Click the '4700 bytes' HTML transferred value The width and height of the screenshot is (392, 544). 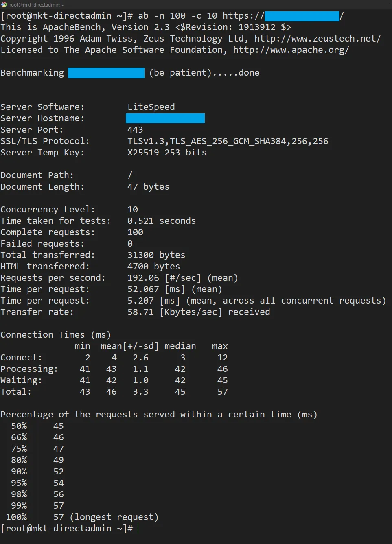(x=153, y=267)
